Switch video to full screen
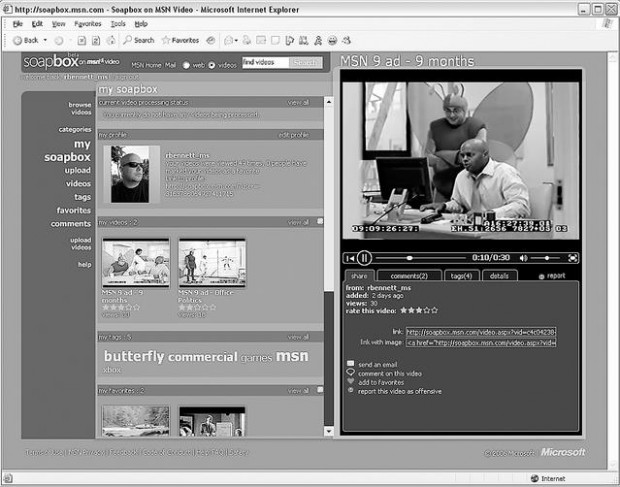This screenshot has height=487, width=620. [573, 258]
